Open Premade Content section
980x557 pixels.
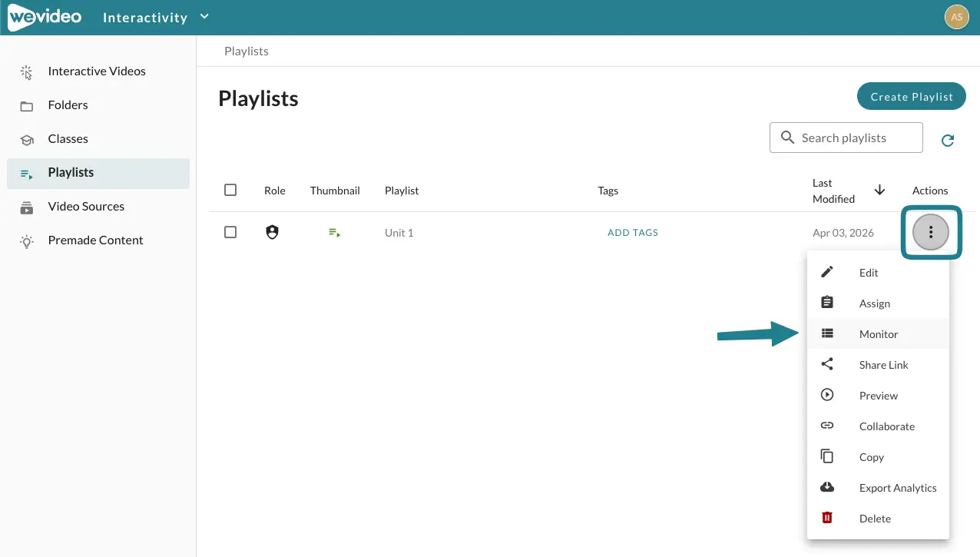(98, 240)
